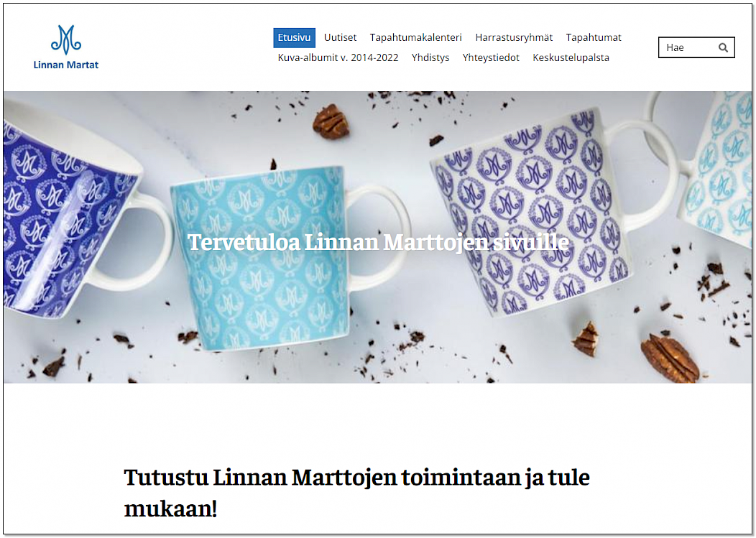Click the heading Tutustu Linnan Marttojen toimintaan
756x538 pixels.
point(356,493)
